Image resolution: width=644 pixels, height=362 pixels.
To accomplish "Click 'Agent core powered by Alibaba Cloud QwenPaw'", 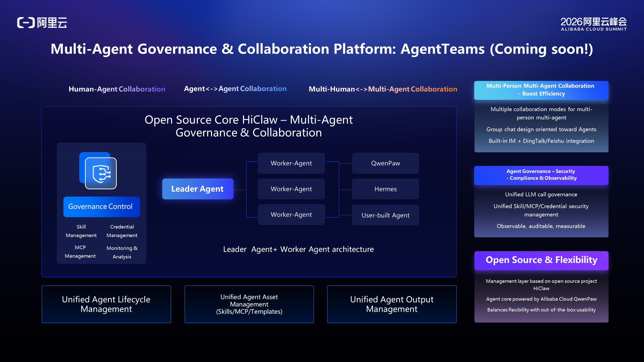I will click(541, 299).
